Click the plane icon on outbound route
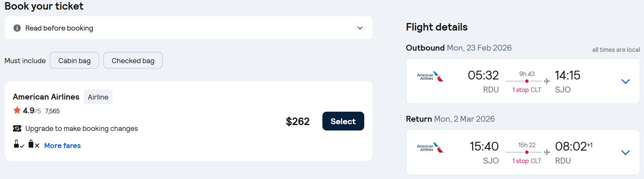The image size is (644, 179). pyautogui.click(x=547, y=81)
